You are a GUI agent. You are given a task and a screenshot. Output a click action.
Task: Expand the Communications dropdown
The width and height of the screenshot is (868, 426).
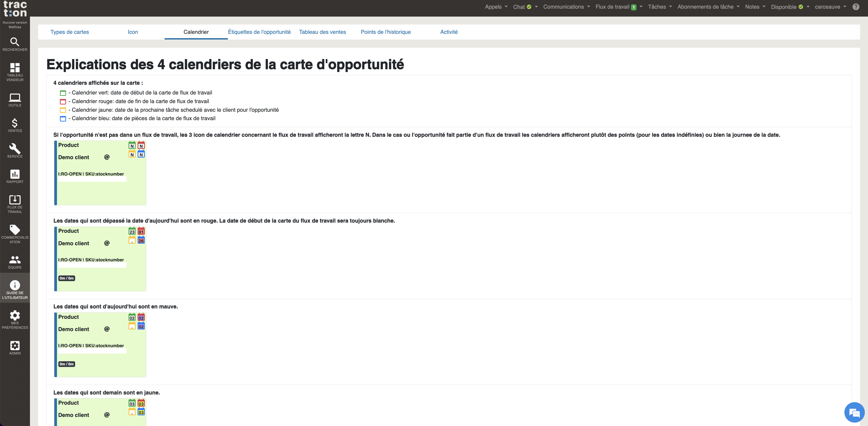click(x=566, y=7)
